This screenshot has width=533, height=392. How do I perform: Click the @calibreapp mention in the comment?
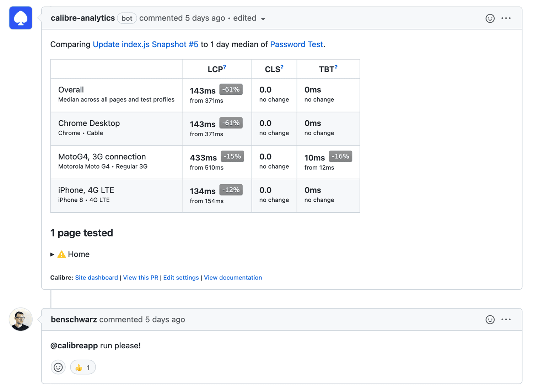(74, 345)
